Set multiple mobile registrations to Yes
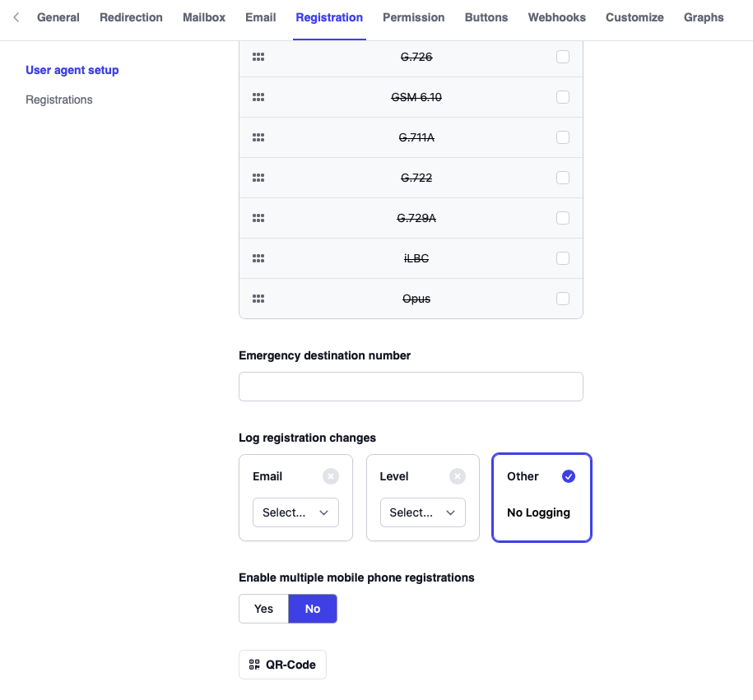The image size is (753, 700). click(263, 609)
